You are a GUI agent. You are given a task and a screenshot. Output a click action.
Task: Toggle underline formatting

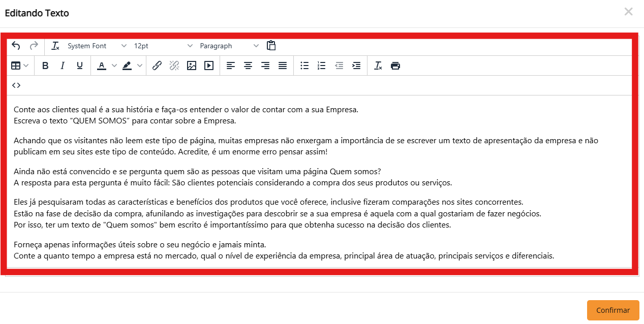(80, 66)
